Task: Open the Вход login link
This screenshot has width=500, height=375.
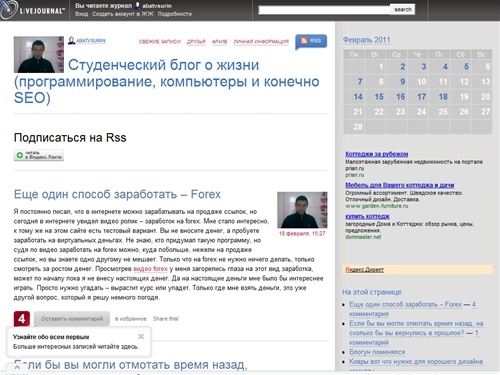Action: (x=82, y=14)
